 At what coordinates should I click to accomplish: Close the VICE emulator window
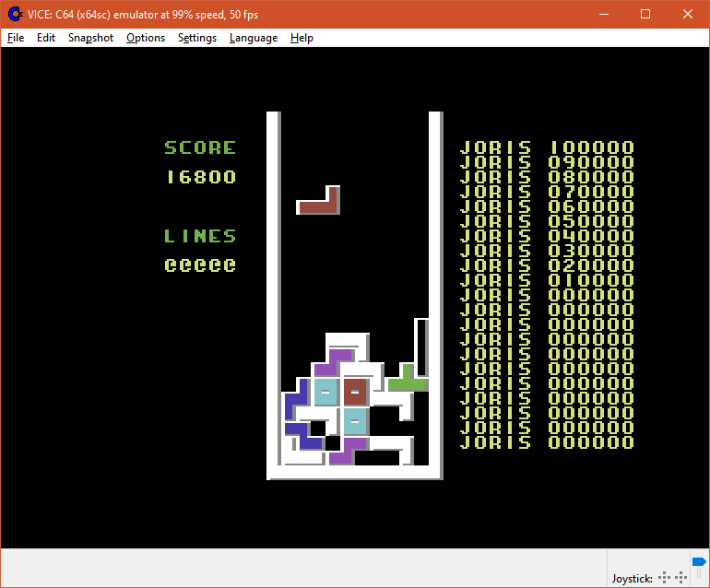tap(687, 14)
